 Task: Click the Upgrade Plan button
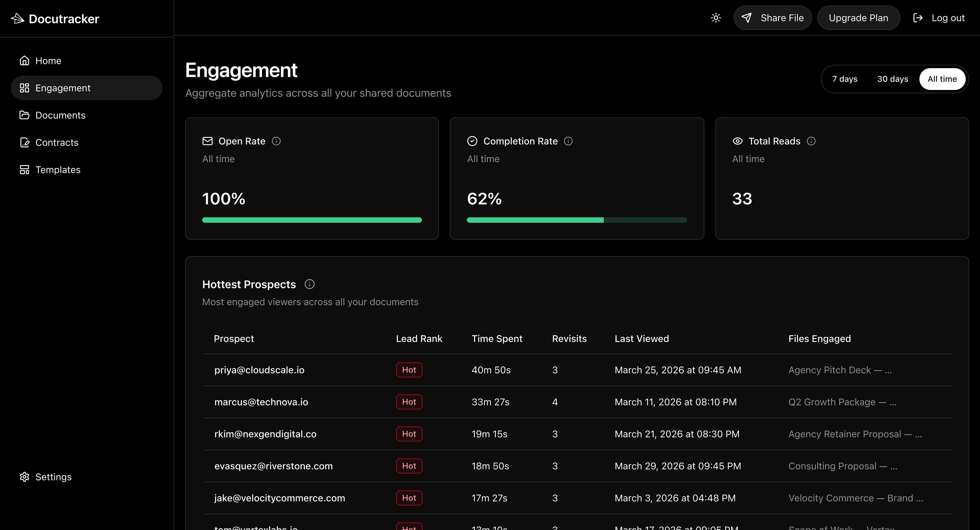[858, 18]
